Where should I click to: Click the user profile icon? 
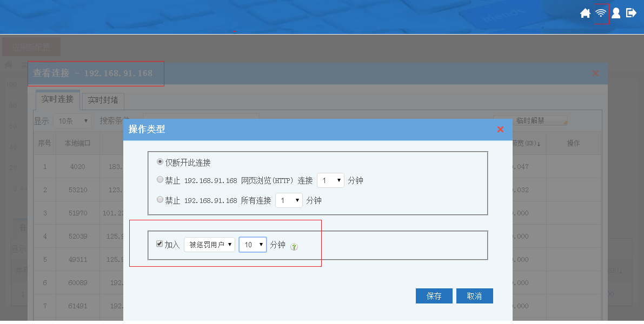point(616,13)
